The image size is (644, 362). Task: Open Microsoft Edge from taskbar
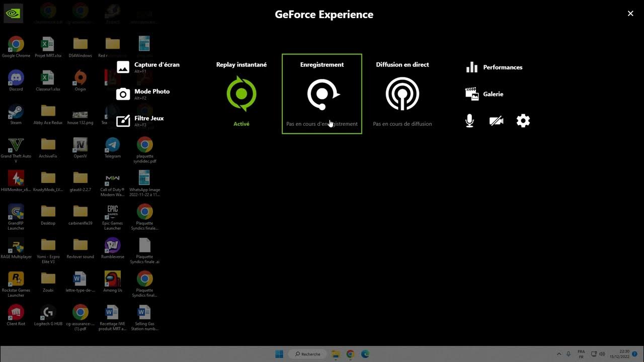point(365,354)
